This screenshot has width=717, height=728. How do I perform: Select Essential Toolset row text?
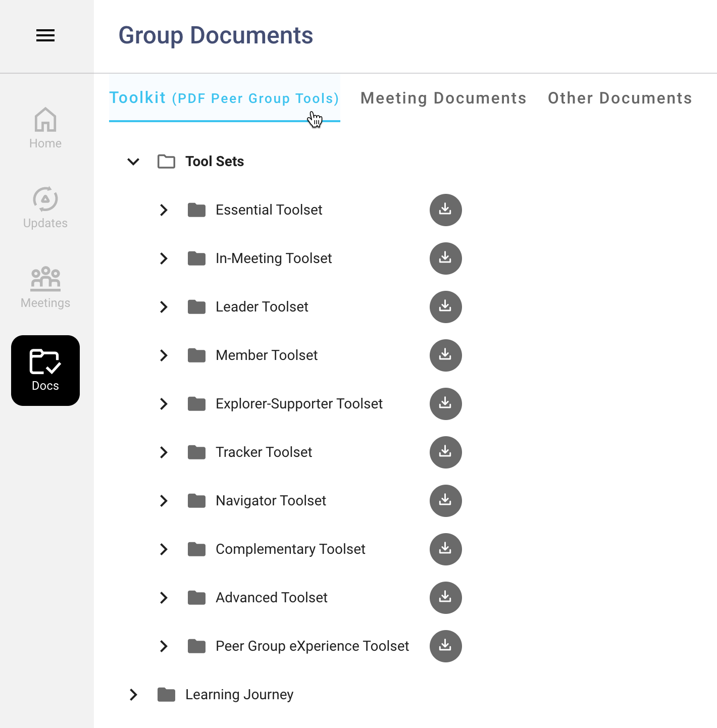(x=269, y=210)
